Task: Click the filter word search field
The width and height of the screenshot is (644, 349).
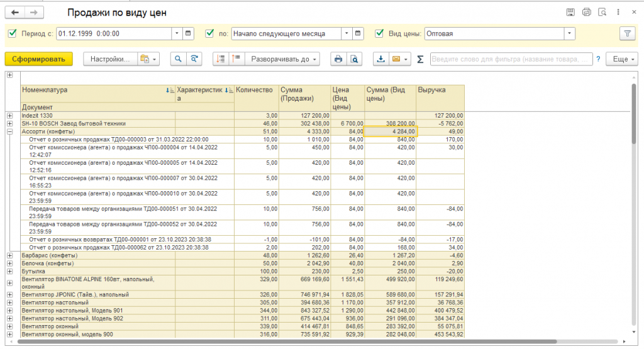Action: tap(511, 58)
